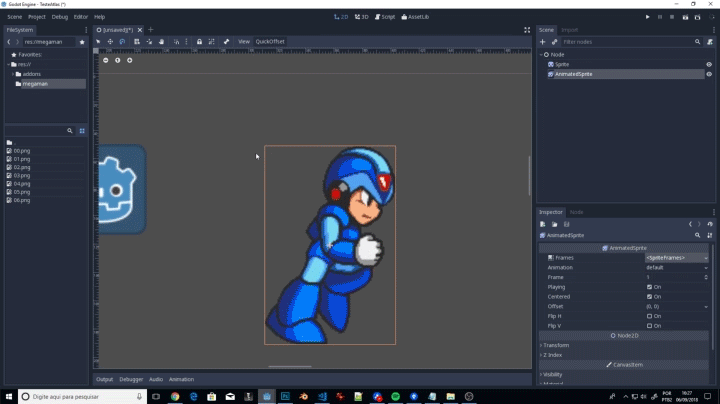Zoom in with the plus canvas button

[129, 60]
